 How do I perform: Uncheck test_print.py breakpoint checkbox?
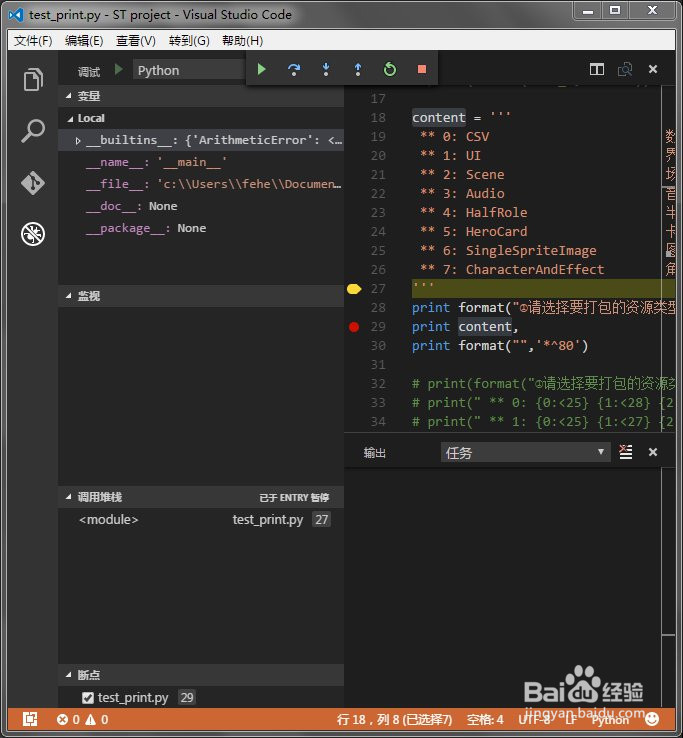point(88,698)
